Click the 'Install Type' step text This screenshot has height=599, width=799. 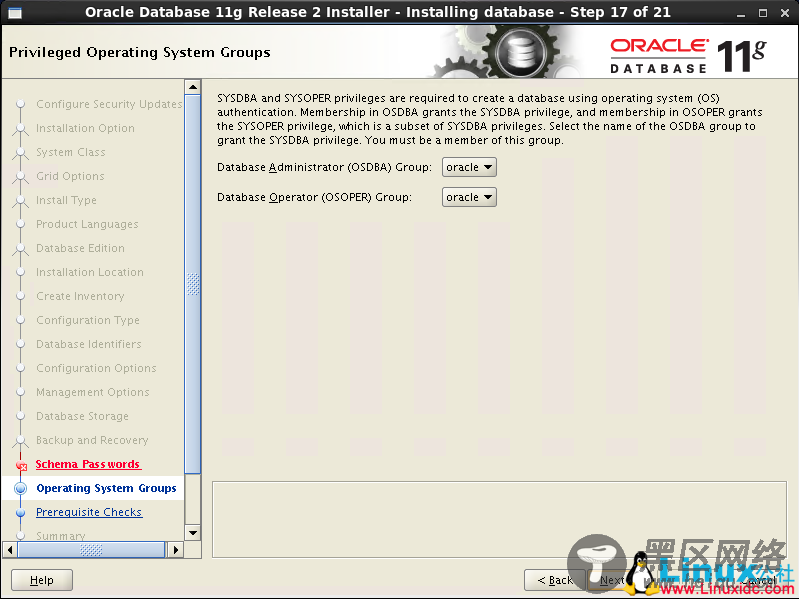click(66, 200)
